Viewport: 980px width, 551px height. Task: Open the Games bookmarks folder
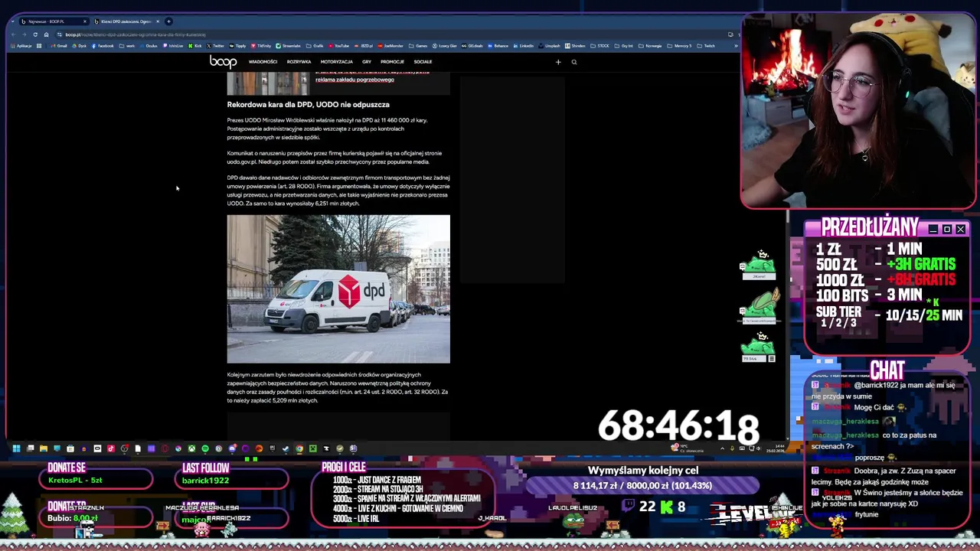418,46
